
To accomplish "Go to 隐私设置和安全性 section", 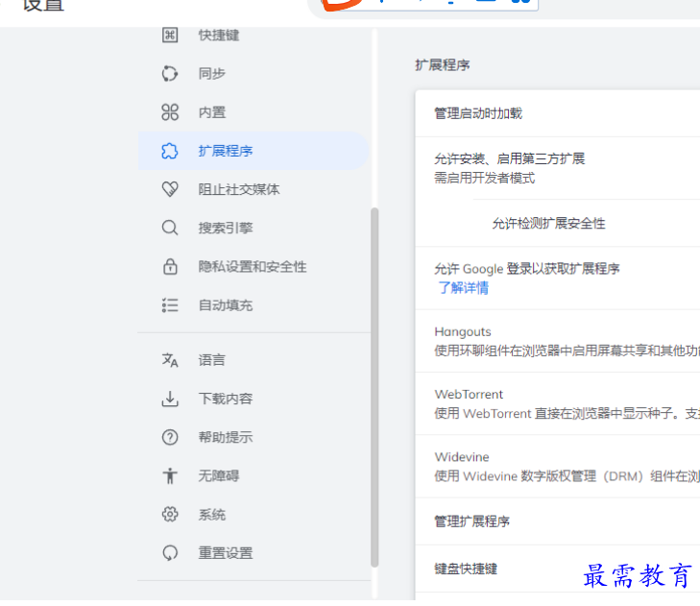I will [253, 267].
